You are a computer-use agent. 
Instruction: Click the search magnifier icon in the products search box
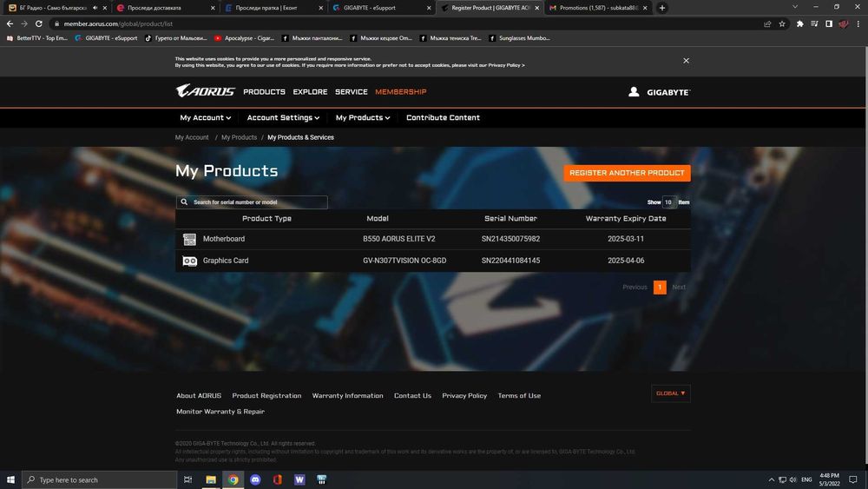coord(184,202)
